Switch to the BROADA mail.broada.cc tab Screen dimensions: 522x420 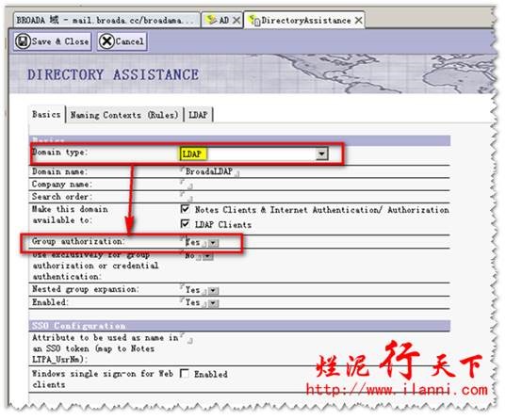[x=106, y=21]
